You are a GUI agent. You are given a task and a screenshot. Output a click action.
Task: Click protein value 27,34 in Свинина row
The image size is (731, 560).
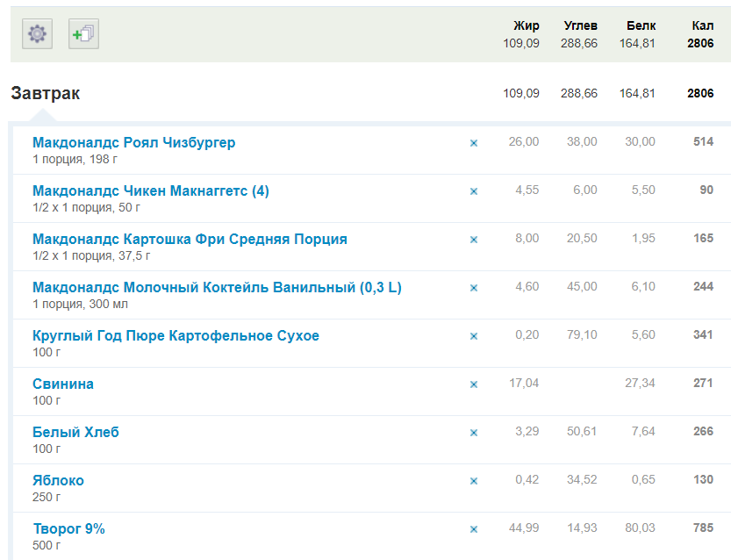[640, 383]
